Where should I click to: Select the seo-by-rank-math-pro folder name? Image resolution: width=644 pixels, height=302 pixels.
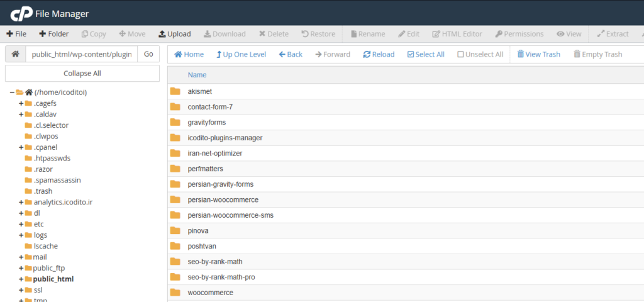[221, 277]
